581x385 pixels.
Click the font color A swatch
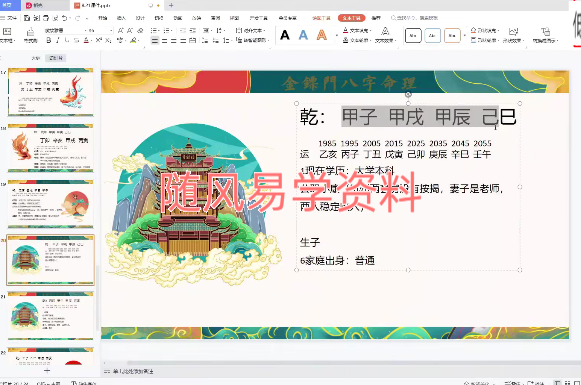click(x=86, y=40)
